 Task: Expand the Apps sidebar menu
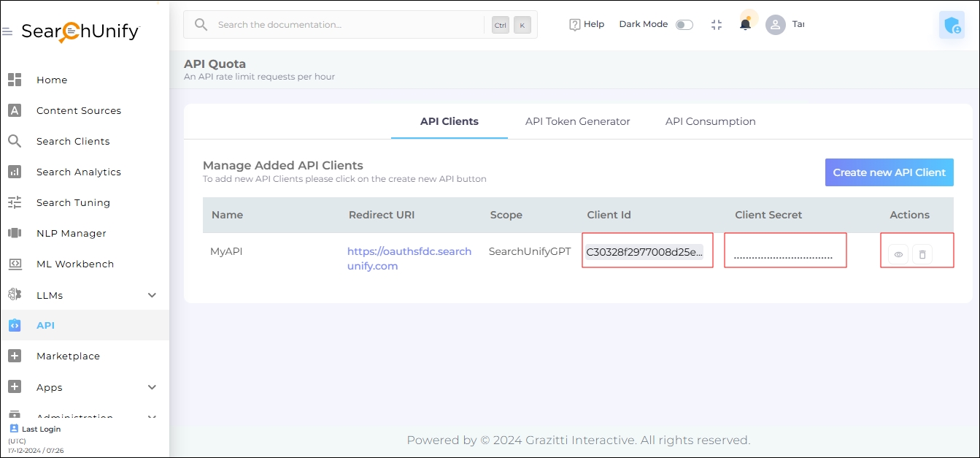pyautogui.click(x=152, y=387)
